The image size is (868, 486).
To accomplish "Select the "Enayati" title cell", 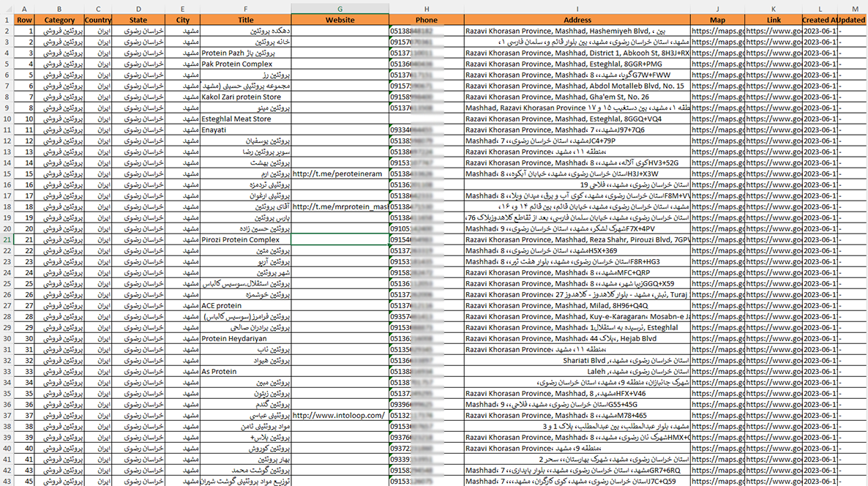I will (246, 130).
